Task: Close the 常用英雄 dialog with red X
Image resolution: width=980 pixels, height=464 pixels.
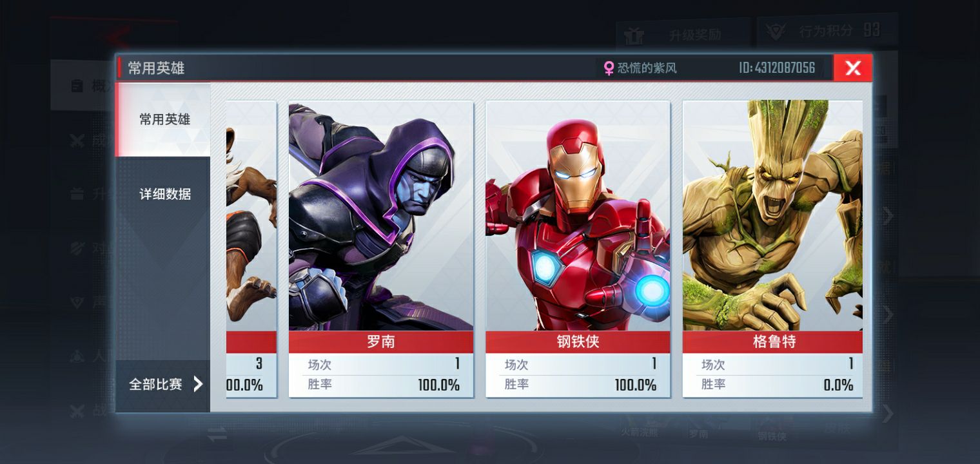Action: [852, 68]
